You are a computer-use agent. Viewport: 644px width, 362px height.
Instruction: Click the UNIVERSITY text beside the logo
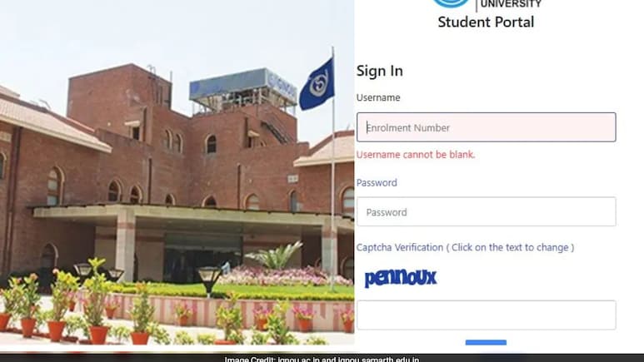511,4
